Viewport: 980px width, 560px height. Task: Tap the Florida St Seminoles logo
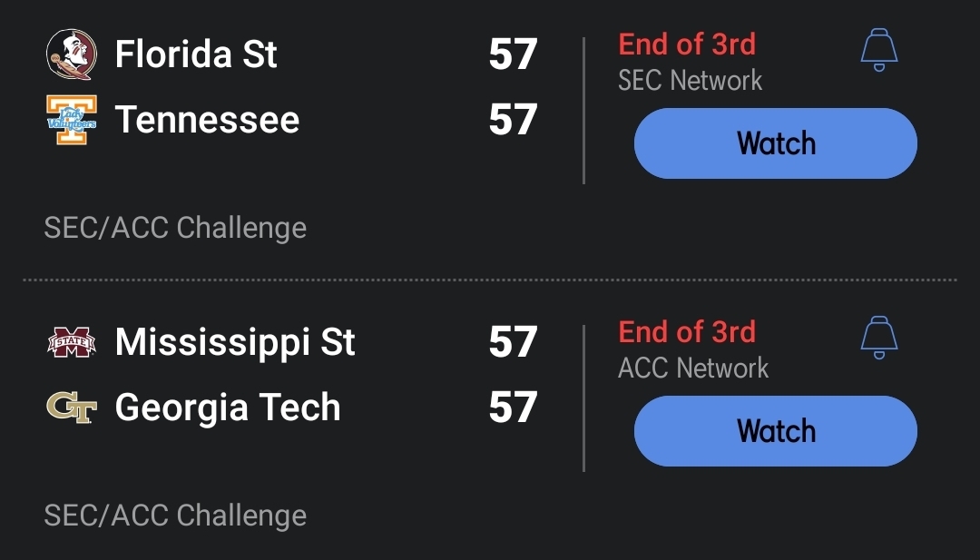coord(71,54)
